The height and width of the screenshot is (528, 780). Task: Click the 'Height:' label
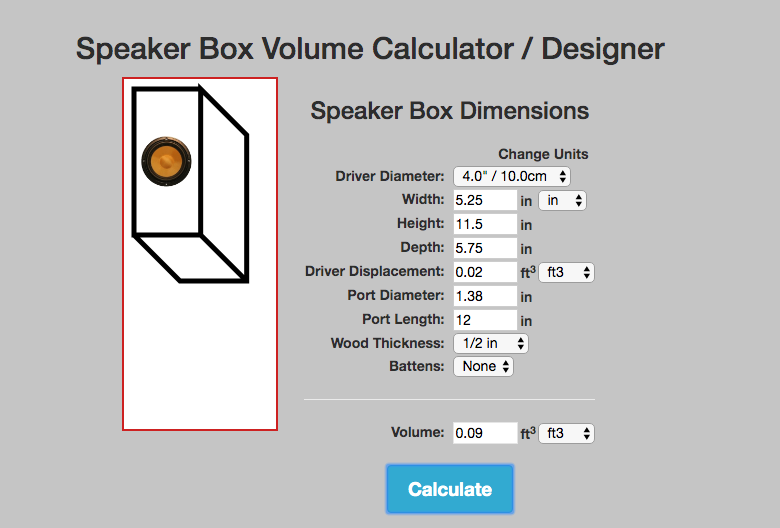click(420, 223)
